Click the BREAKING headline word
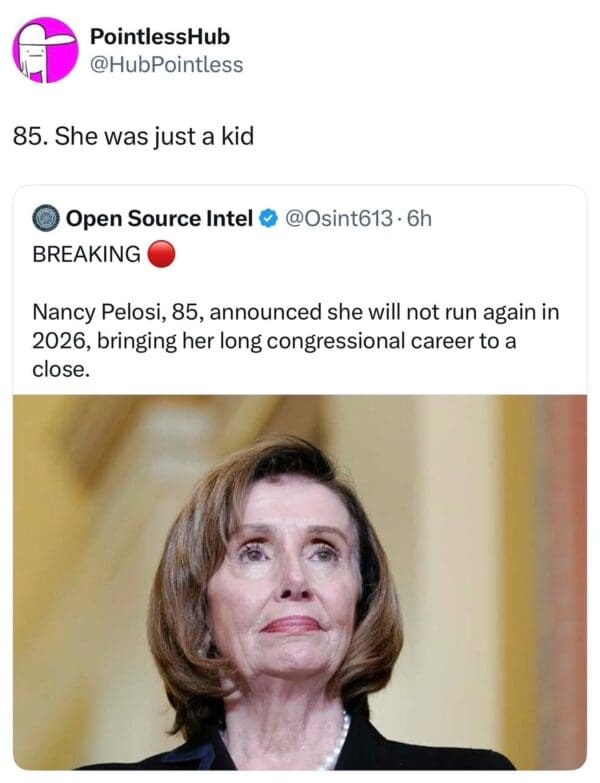Image resolution: width=600 pixels, height=783 pixels. pos(87,254)
